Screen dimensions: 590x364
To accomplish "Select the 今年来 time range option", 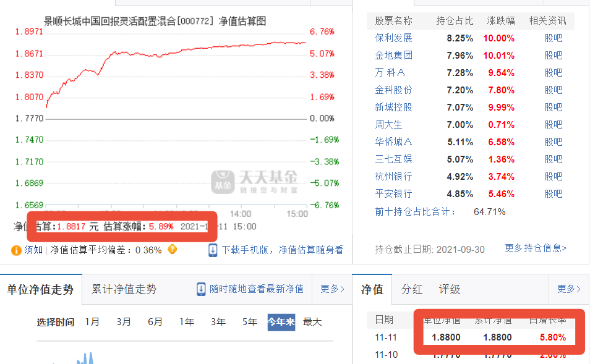I will point(281,322).
